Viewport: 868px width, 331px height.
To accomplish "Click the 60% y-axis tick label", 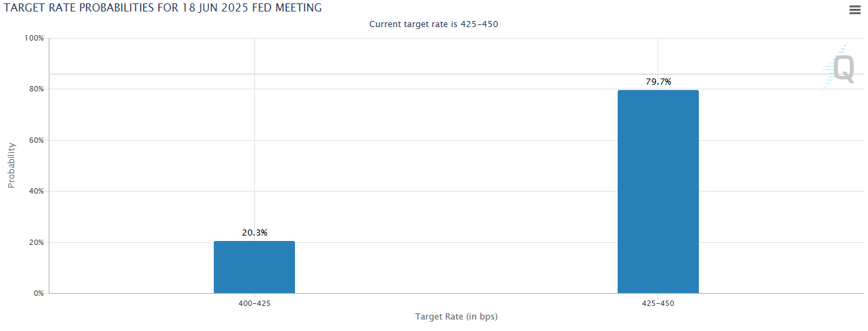I will (x=36, y=141).
